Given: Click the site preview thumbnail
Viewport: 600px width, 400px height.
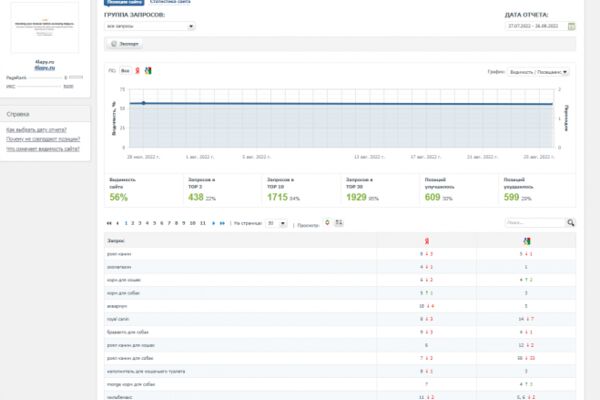Looking at the screenshot, I should click(45, 28).
